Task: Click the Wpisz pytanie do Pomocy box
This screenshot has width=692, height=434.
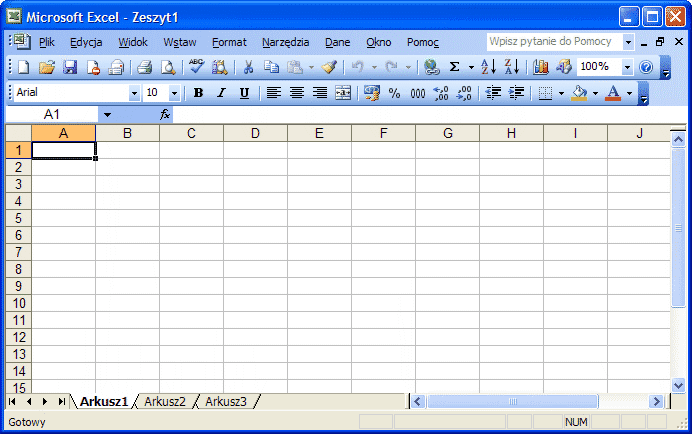Action: 553,42
